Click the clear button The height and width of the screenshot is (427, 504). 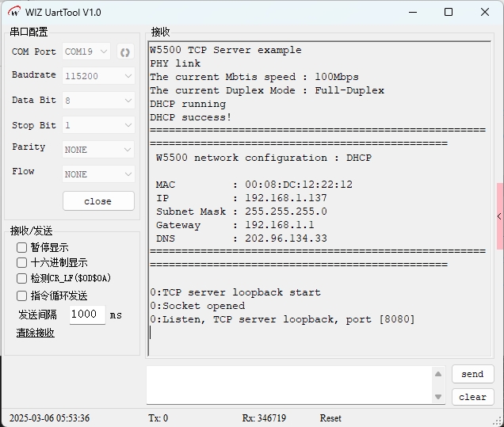coord(472,397)
